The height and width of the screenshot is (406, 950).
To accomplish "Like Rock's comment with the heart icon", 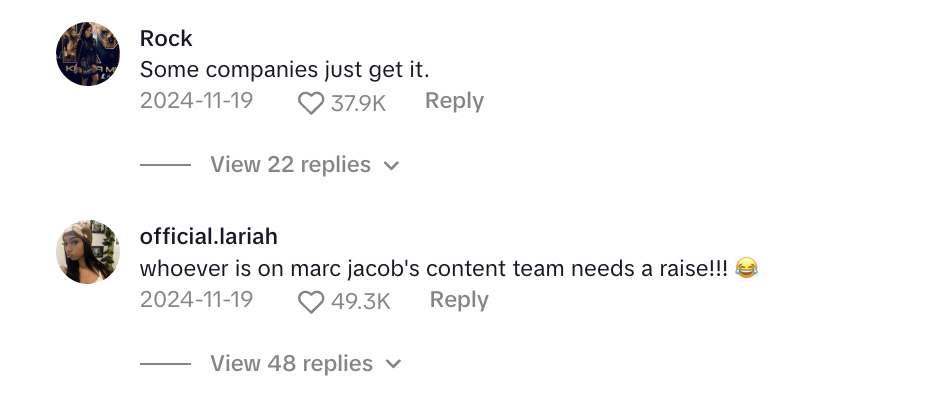I will tap(311, 104).
